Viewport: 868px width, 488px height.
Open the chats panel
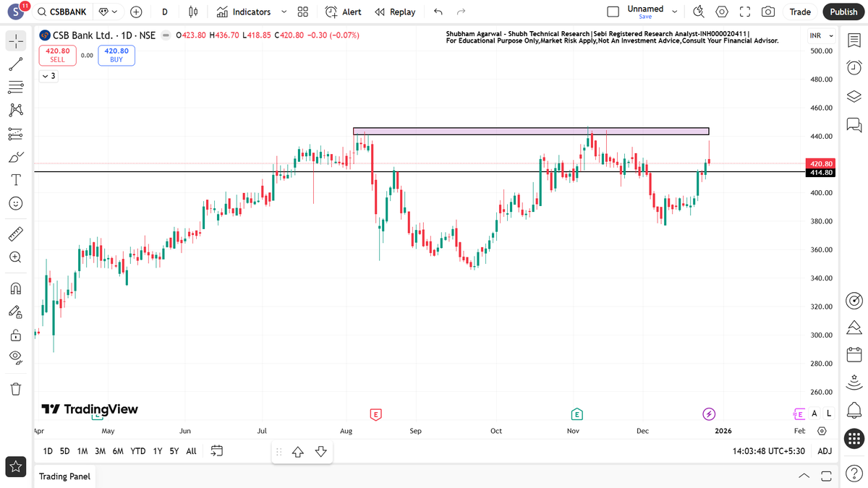(x=854, y=124)
